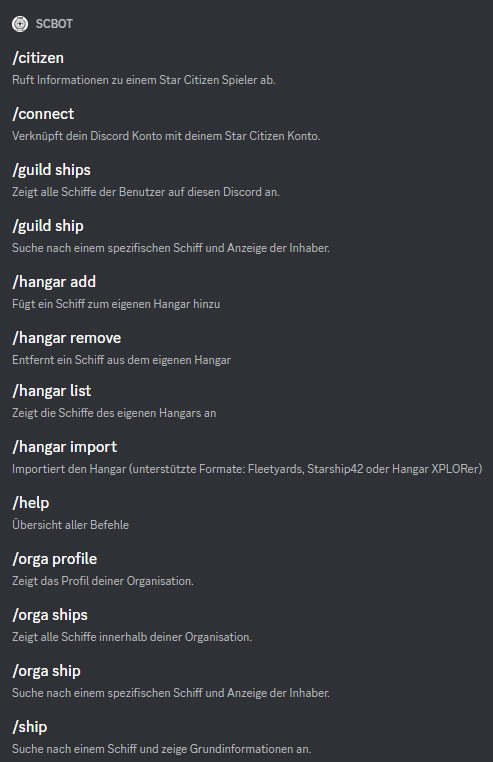Select the /citizen command
This screenshot has height=762, width=493.
coord(38,58)
